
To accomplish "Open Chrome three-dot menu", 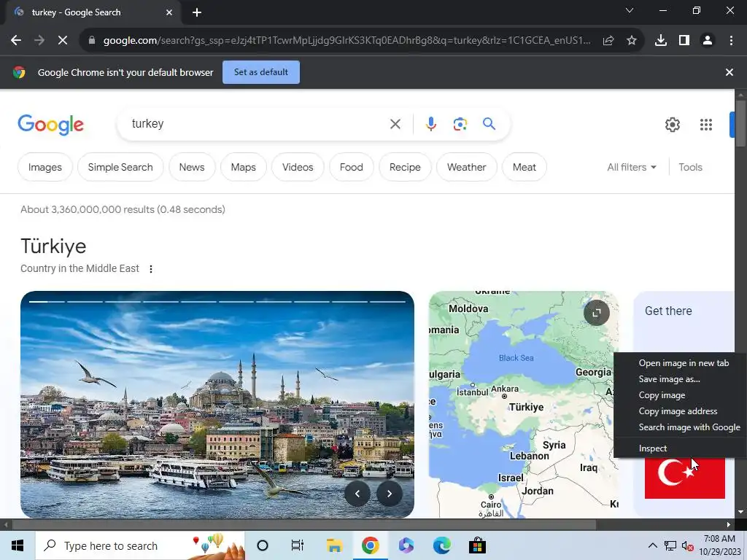I will pyautogui.click(x=731, y=41).
